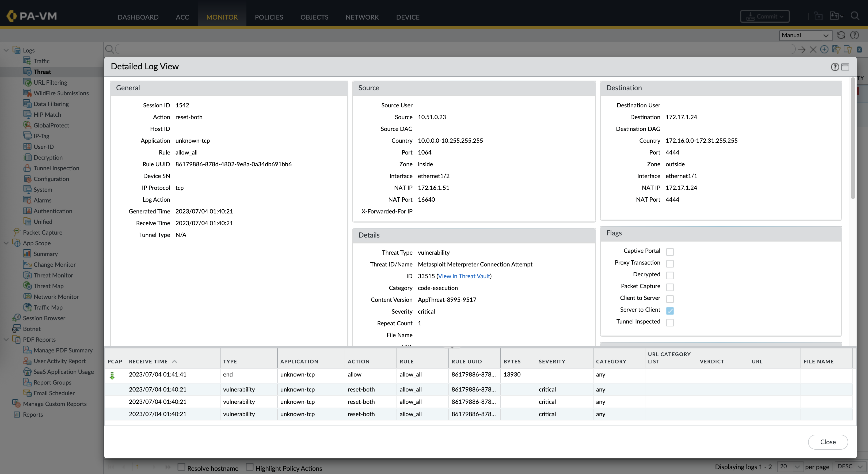Click the Close button

pos(828,442)
